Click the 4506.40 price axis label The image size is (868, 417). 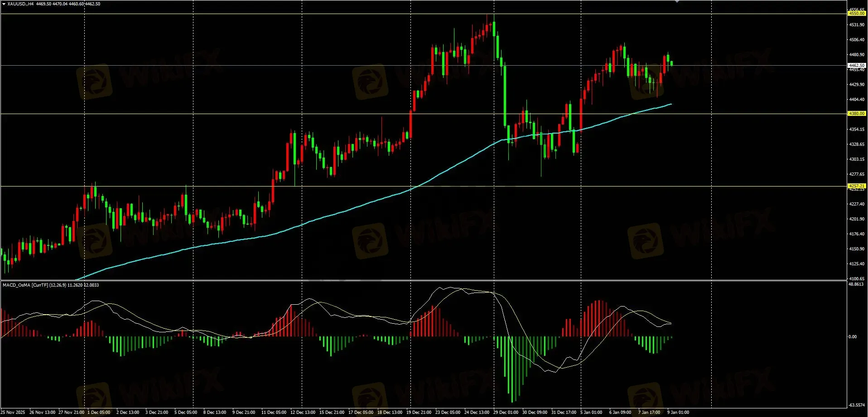[x=857, y=40]
